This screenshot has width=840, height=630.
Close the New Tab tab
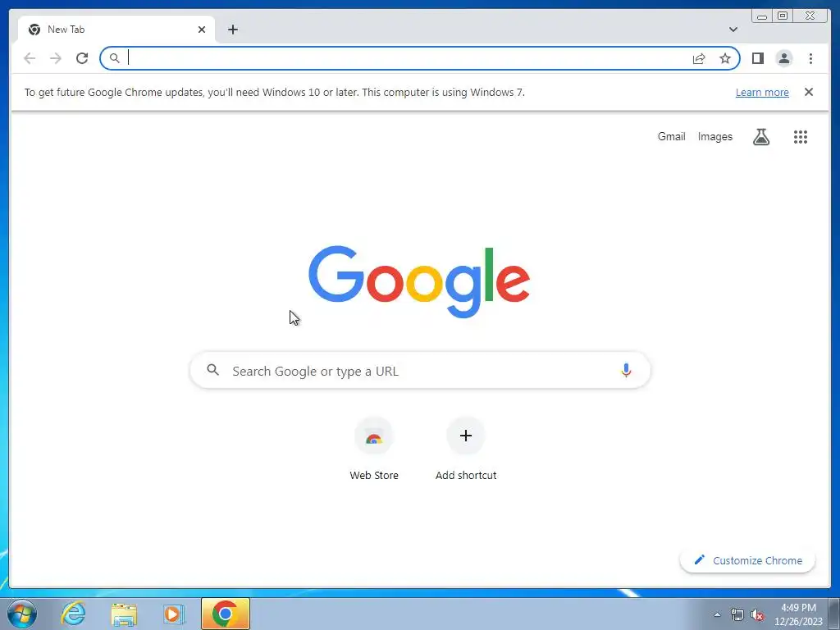(x=202, y=30)
